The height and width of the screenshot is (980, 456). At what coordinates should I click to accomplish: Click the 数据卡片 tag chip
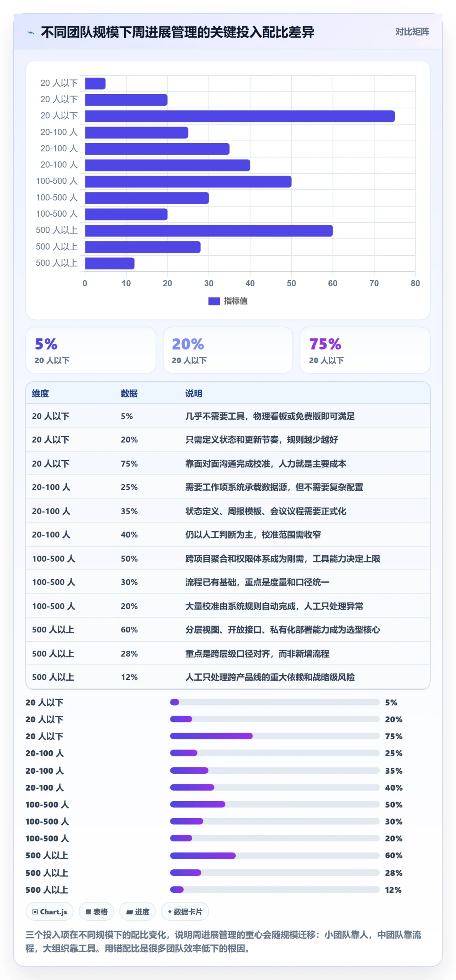click(x=185, y=912)
